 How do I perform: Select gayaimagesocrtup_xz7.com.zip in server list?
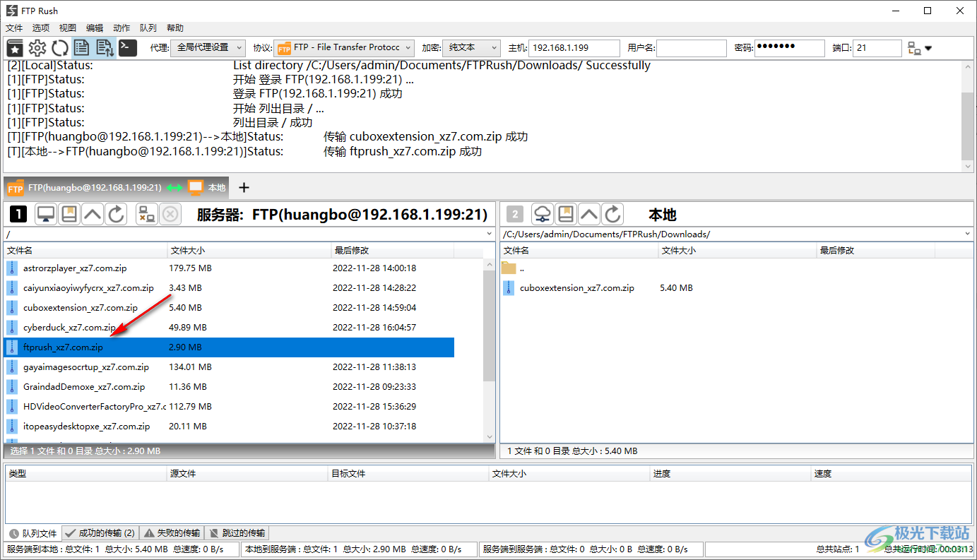pyautogui.click(x=229, y=367)
